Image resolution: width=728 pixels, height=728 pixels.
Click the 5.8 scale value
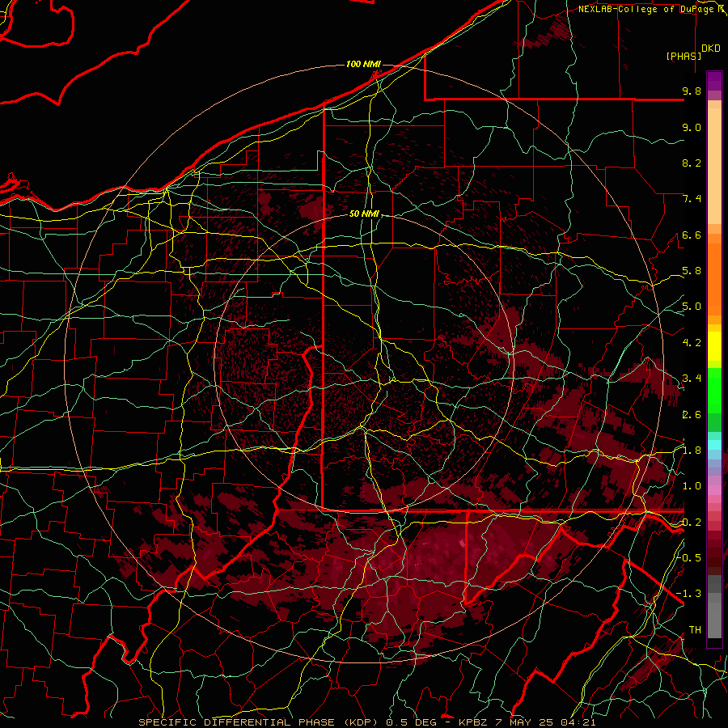692,271
